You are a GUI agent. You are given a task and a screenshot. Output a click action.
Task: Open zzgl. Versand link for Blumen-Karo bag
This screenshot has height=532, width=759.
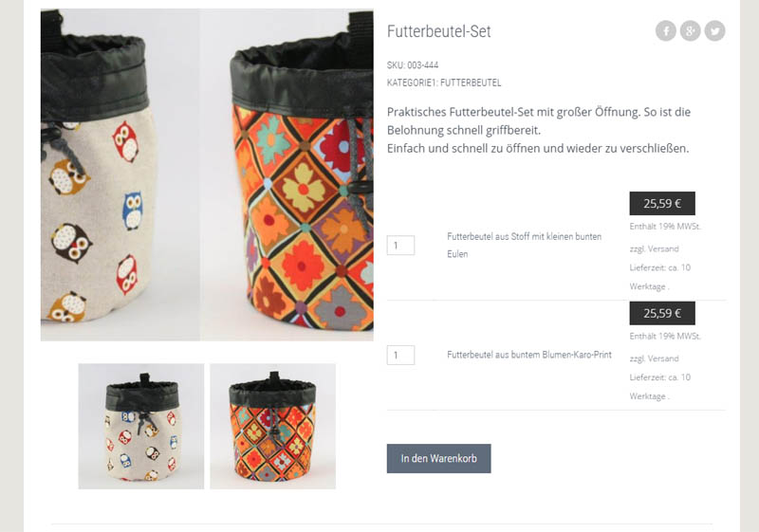pos(654,358)
